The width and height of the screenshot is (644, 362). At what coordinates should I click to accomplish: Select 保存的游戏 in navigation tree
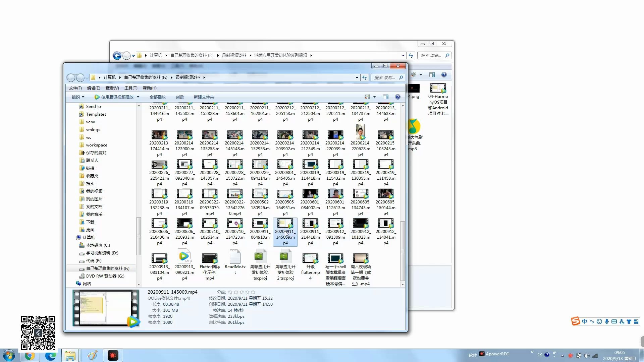pyautogui.click(x=96, y=153)
